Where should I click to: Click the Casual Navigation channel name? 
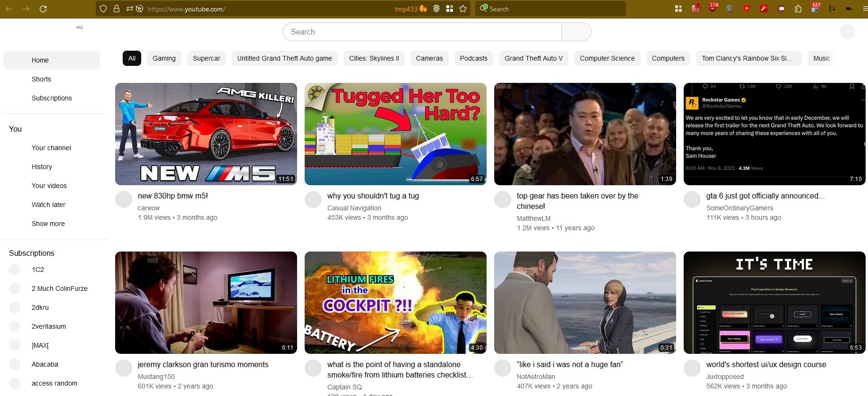(x=354, y=208)
